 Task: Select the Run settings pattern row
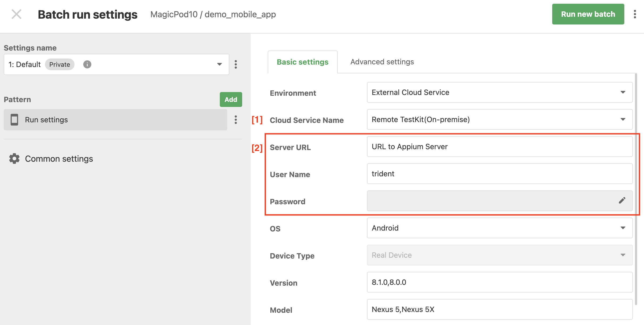pos(115,120)
